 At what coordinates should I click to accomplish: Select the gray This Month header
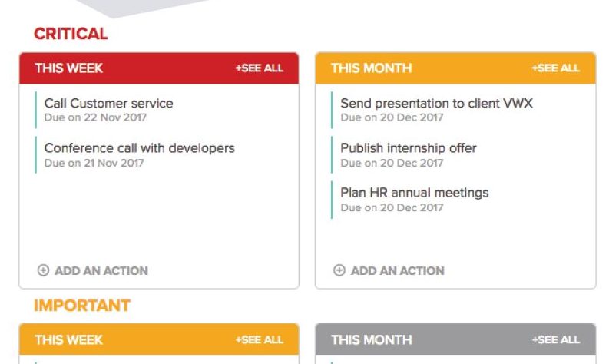click(x=455, y=339)
